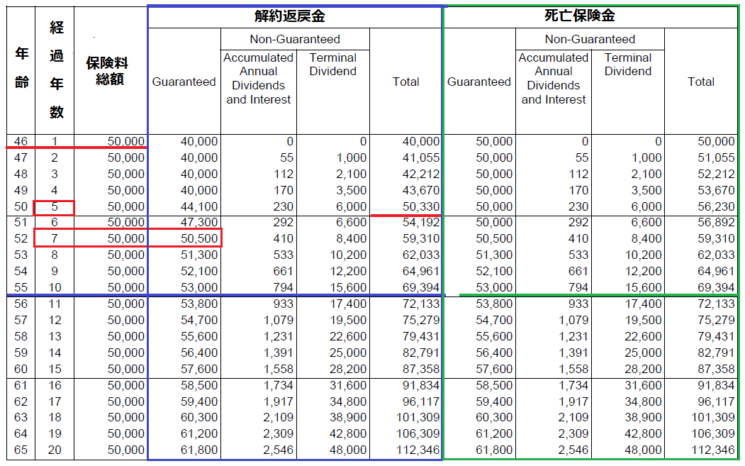Click Guaranteed header under 死亡保険金
Image resolution: width=745 pixels, height=466 pixels.
(x=479, y=81)
